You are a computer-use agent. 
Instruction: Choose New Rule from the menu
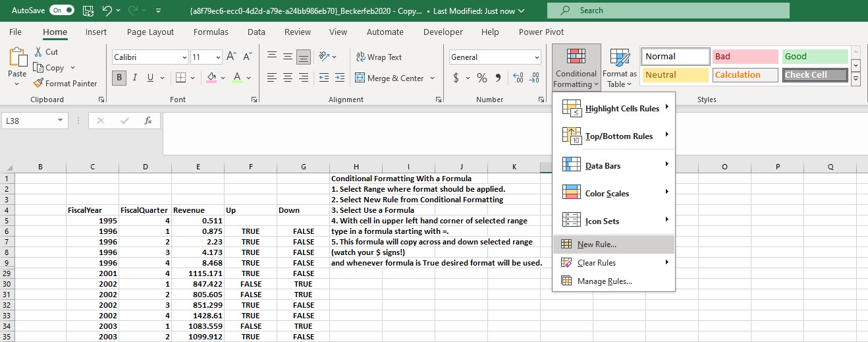pyautogui.click(x=597, y=244)
